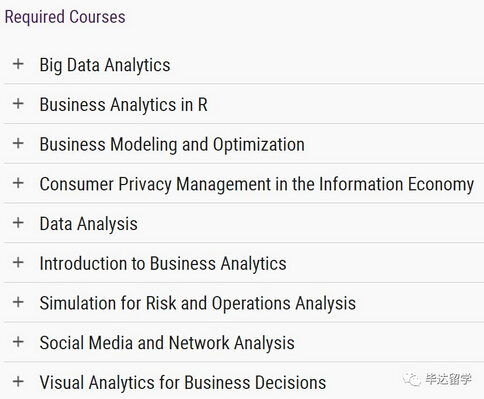Expand Big Data Analytics with plus icon
Image resolution: width=484 pixels, height=399 pixels.
click(x=18, y=64)
